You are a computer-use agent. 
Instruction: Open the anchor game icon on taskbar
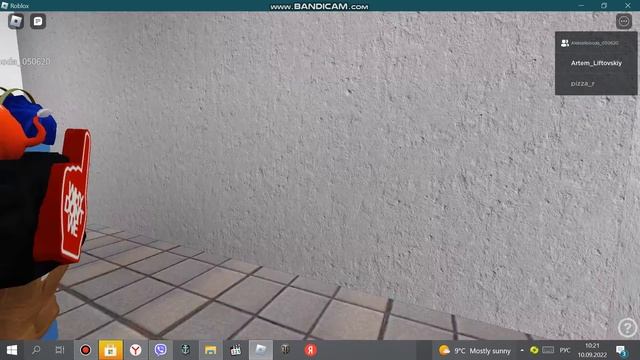tap(185, 350)
